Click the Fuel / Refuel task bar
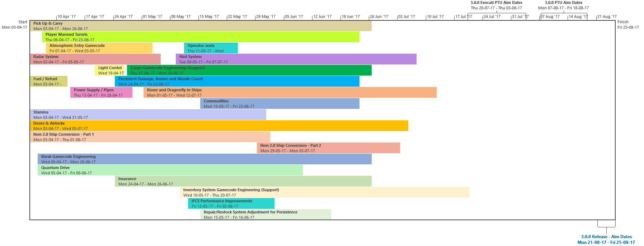Viewport: 644px width, 246px height. (48, 81)
